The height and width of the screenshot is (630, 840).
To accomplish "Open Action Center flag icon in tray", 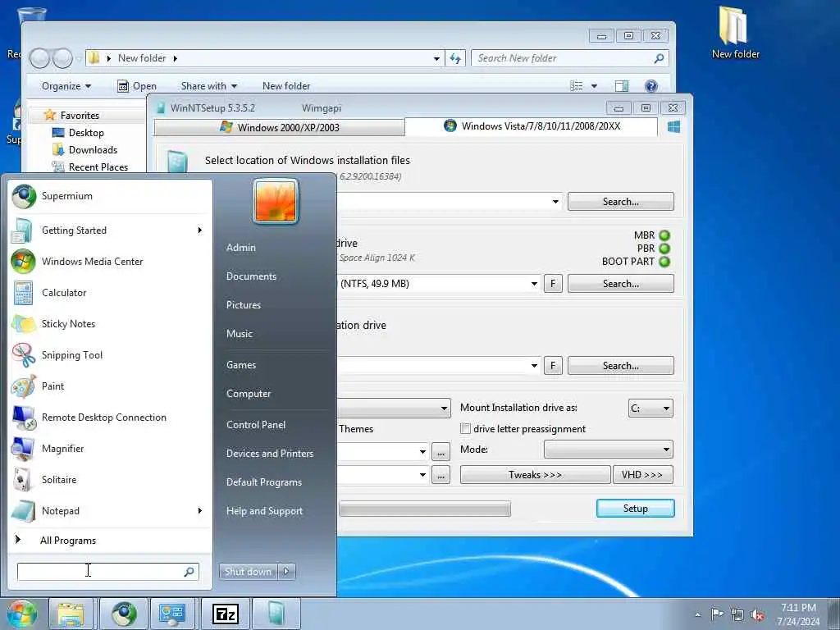I will coord(717,614).
